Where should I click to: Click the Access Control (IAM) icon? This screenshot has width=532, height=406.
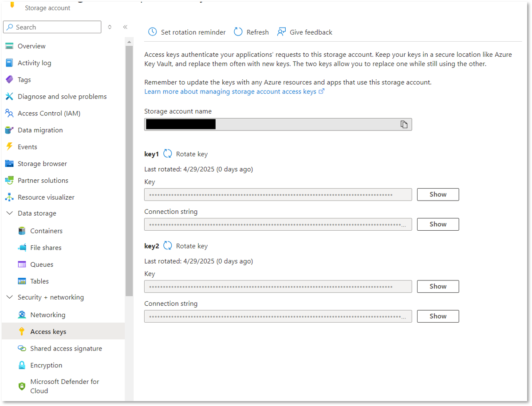click(9, 113)
